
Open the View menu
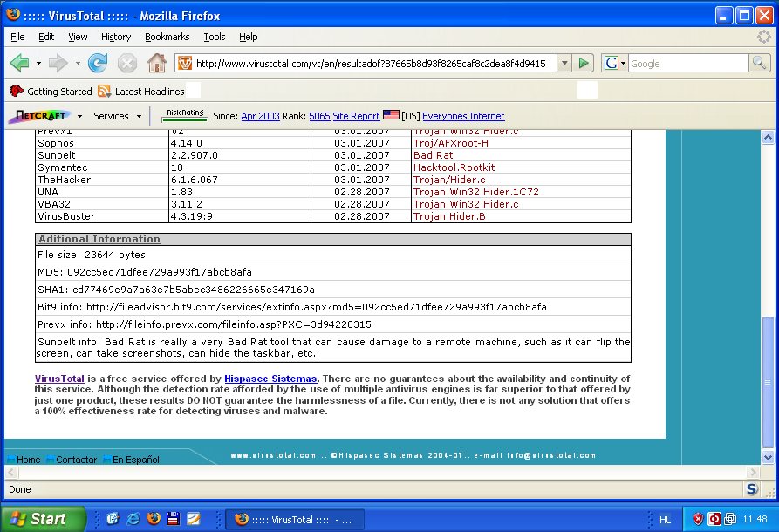click(78, 37)
